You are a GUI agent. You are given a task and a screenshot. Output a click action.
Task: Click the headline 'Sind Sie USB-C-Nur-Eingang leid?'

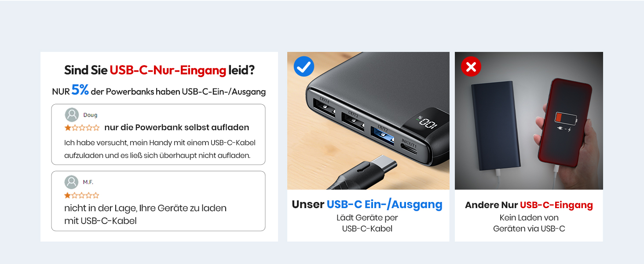pyautogui.click(x=159, y=70)
